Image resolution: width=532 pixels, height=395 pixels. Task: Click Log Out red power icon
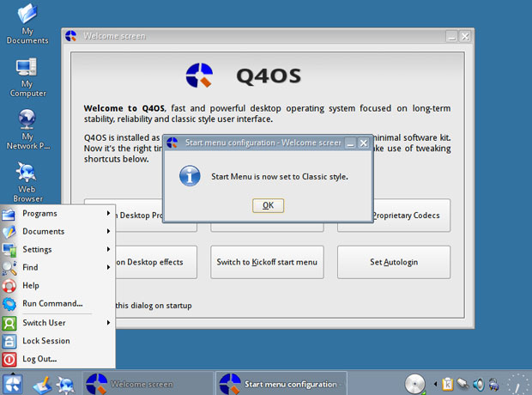(x=9, y=359)
